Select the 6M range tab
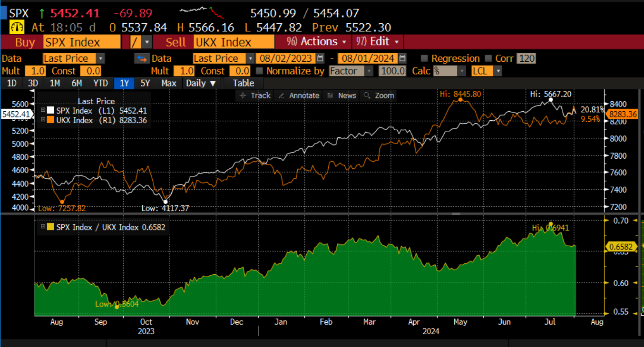This screenshot has width=644, height=347. [77, 83]
